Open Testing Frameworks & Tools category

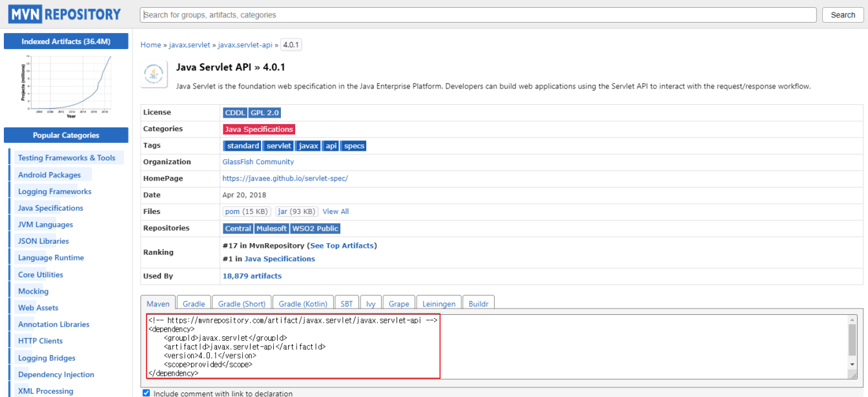(67, 158)
